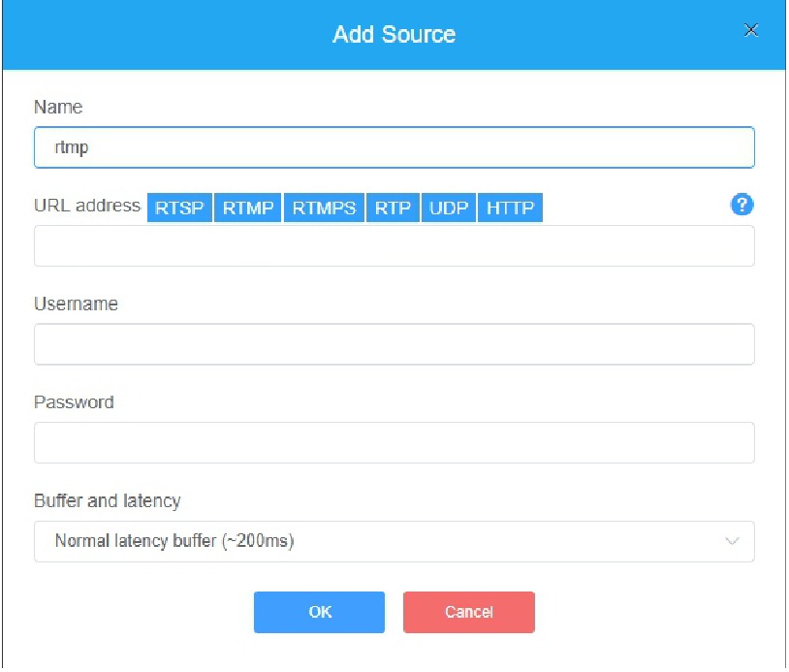Viewport: 789px width, 672px height.
Task: Click inside the Password field
Action: tap(394, 442)
